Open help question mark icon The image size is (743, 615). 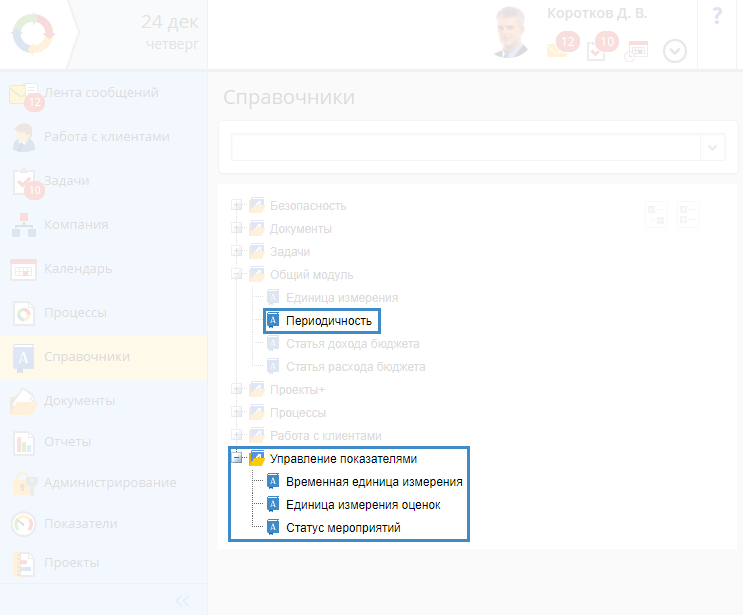coord(717,16)
